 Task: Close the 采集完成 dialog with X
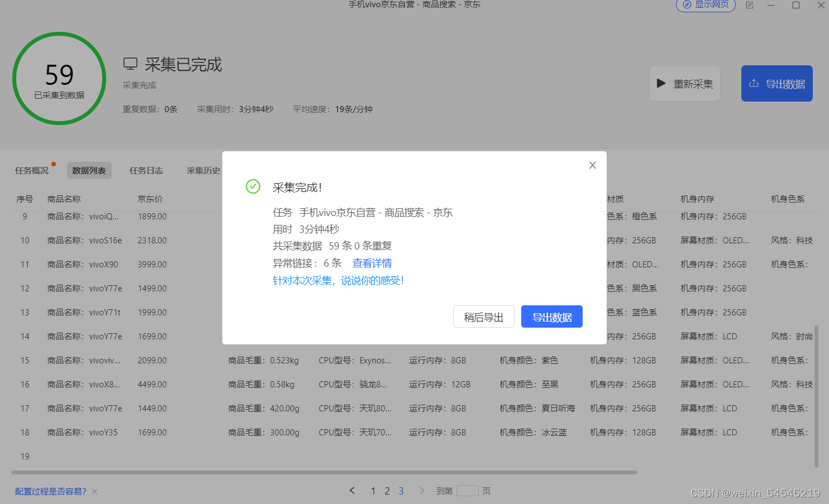593,165
